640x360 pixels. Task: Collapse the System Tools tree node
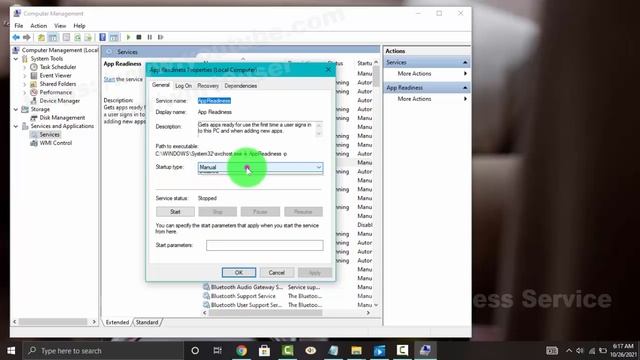tap(16, 59)
